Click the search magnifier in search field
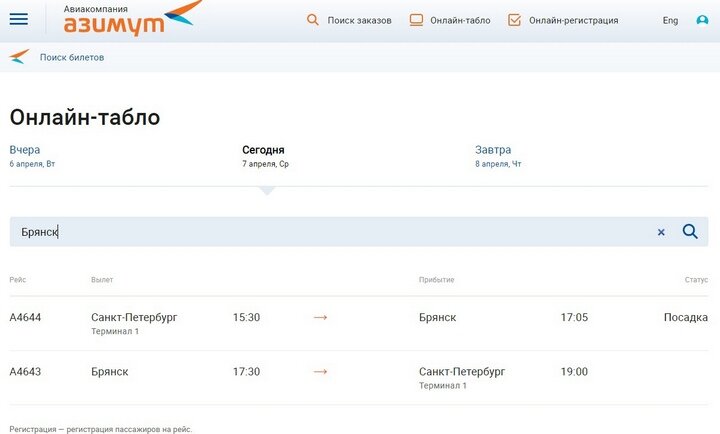The width and height of the screenshot is (720, 434). pos(690,231)
